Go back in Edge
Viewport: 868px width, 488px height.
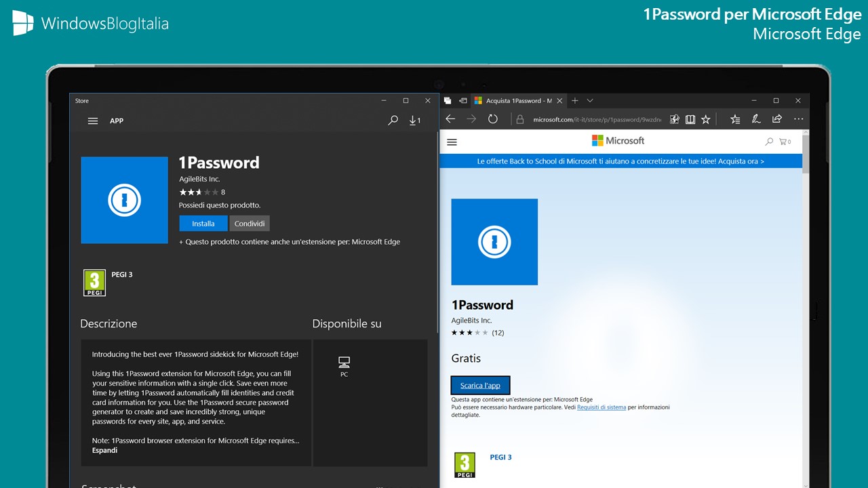450,119
